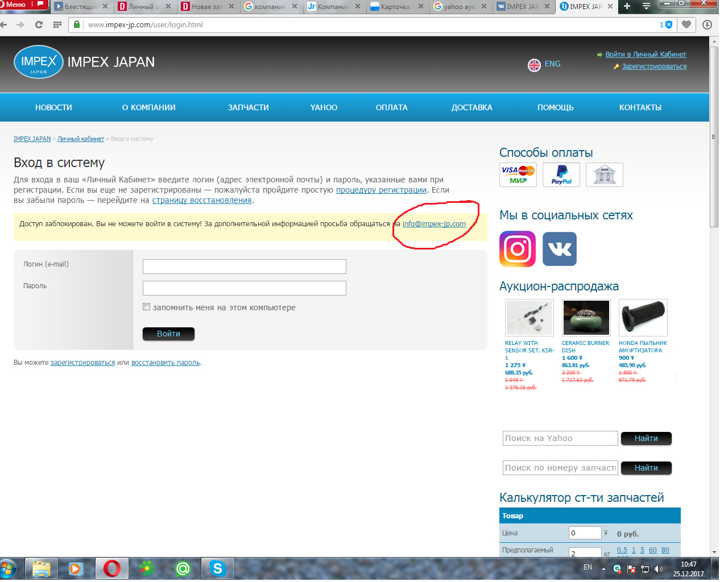
Task: Follow 'Войти в Личный Кабинет' link
Action: coord(646,55)
